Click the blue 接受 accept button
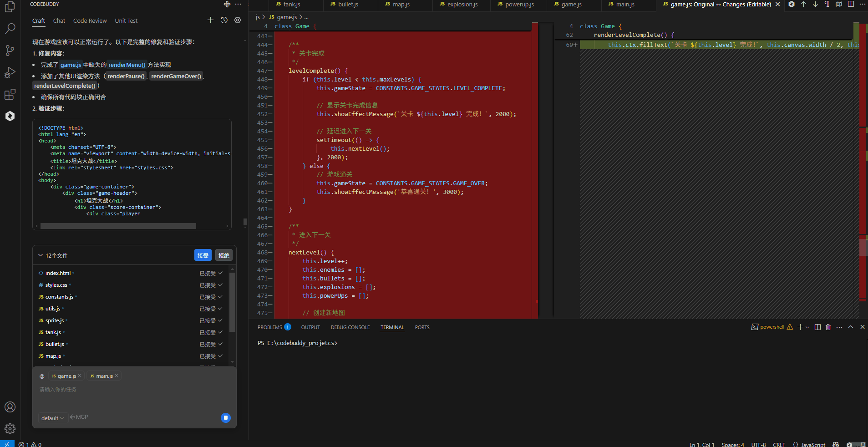The height and width of the screenshot is (447, 868). [x=203, y=255]
